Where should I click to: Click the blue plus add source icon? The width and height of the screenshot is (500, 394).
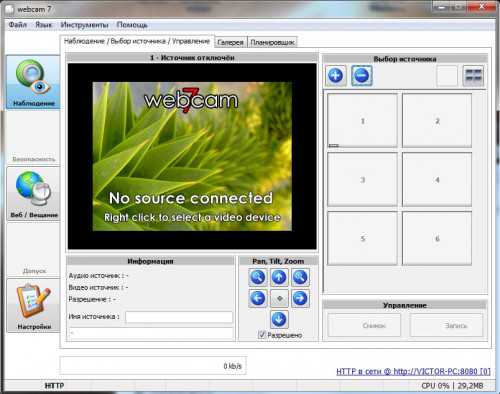pos(336,76)
